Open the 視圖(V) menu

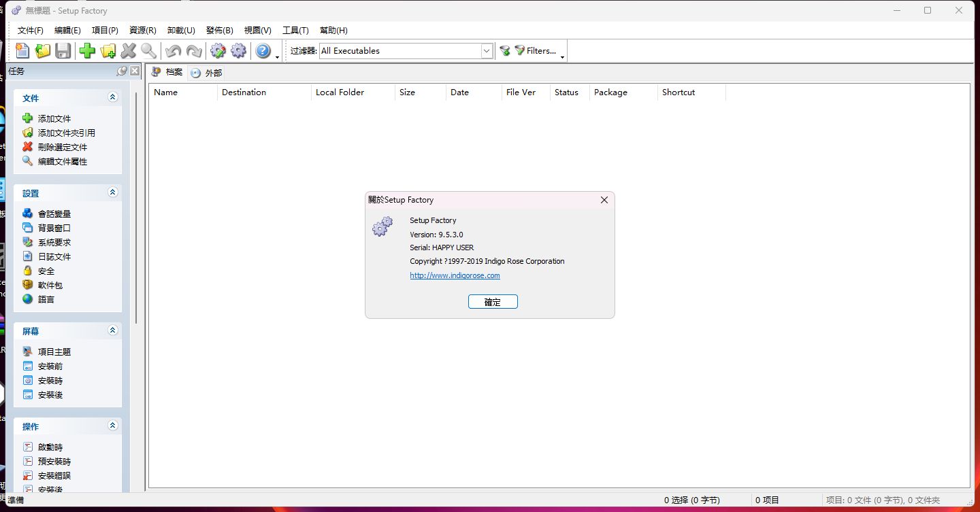257,31
